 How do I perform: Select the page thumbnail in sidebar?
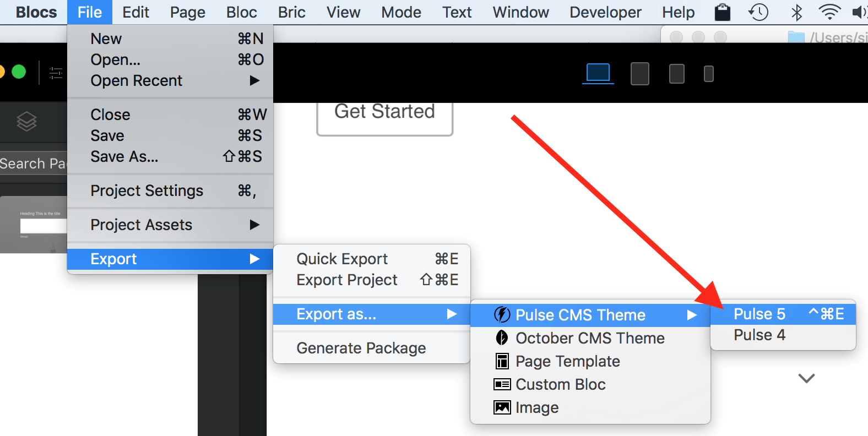click(34, 225)
